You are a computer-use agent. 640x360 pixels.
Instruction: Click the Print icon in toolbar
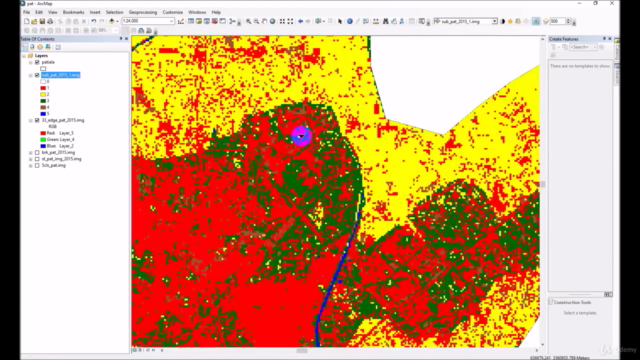pyautogui.click(x=50, y=21)
